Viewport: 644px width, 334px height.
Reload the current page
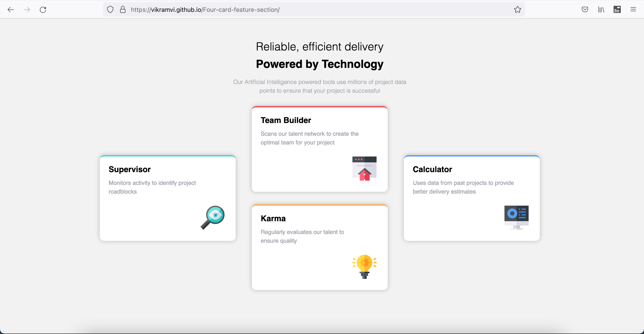click(x=43, y=10)
